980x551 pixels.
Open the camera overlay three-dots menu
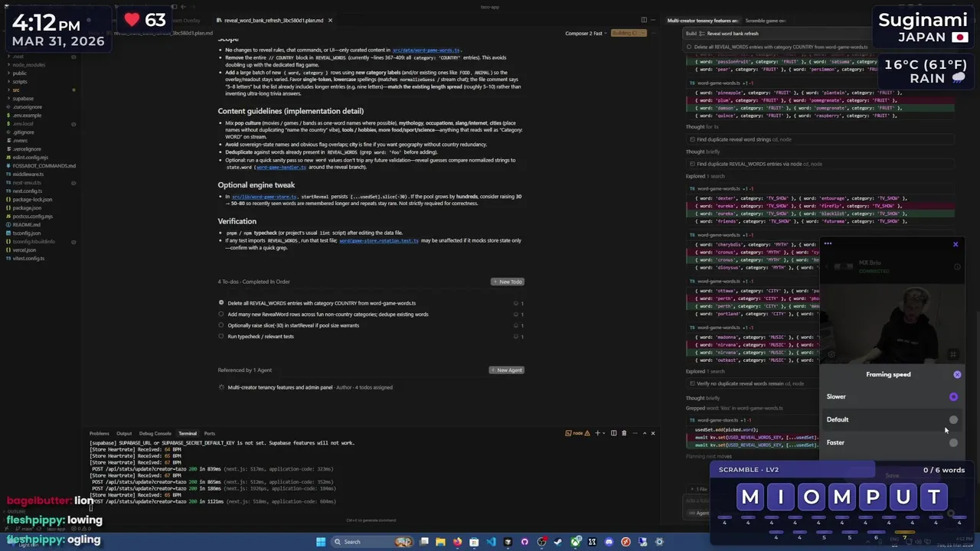click(x=828, y=244)
